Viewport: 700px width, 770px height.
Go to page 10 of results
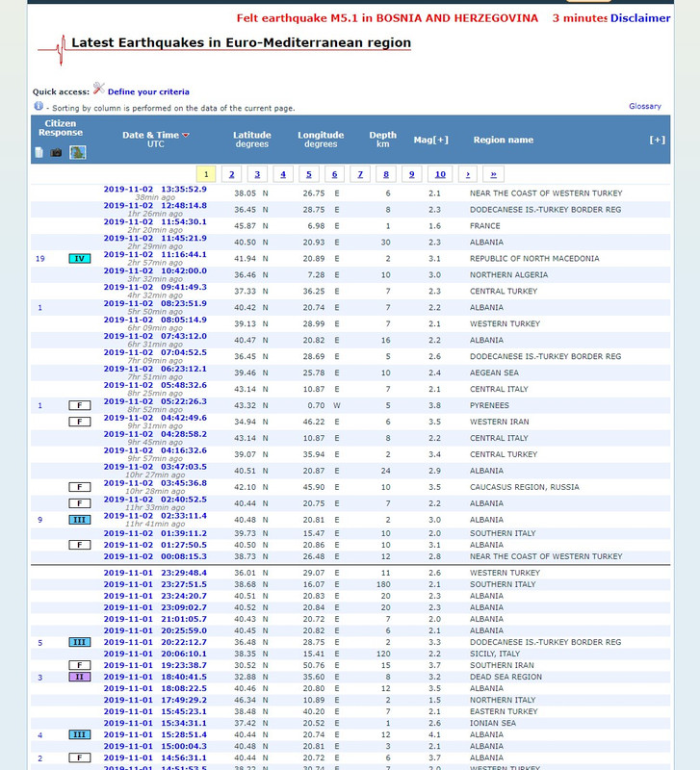pyautogui.click(x=440, y=174)
